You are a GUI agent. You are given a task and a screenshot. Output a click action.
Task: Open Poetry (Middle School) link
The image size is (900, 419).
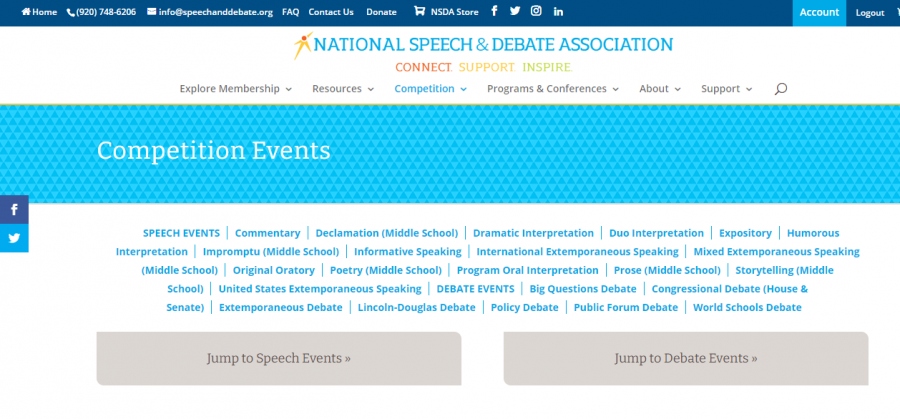pos(386,270)
